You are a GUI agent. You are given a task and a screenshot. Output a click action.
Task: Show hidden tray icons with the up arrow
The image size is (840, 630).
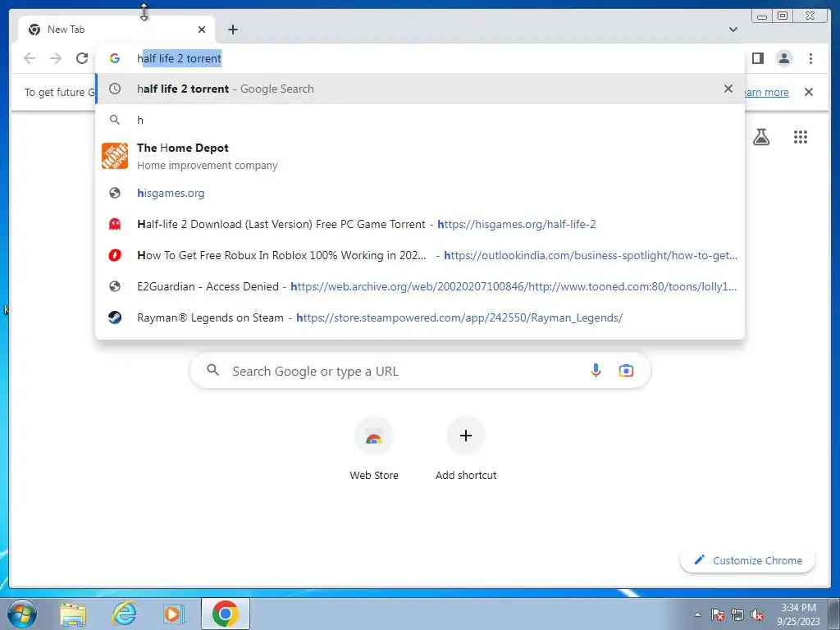697,614
